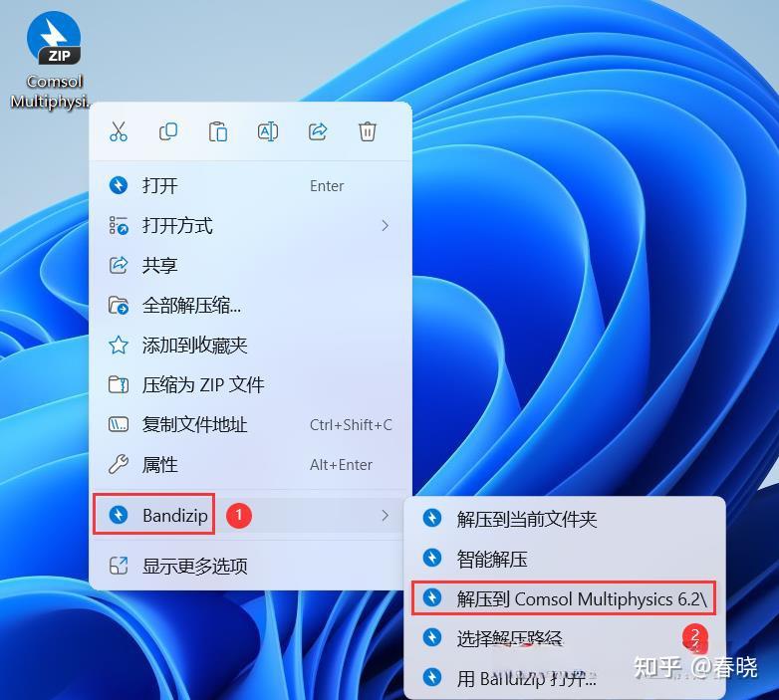This screenshot has width=779, height=700.
Task: Click the Alt+Enter shortcut text
Action: (341, 465)
